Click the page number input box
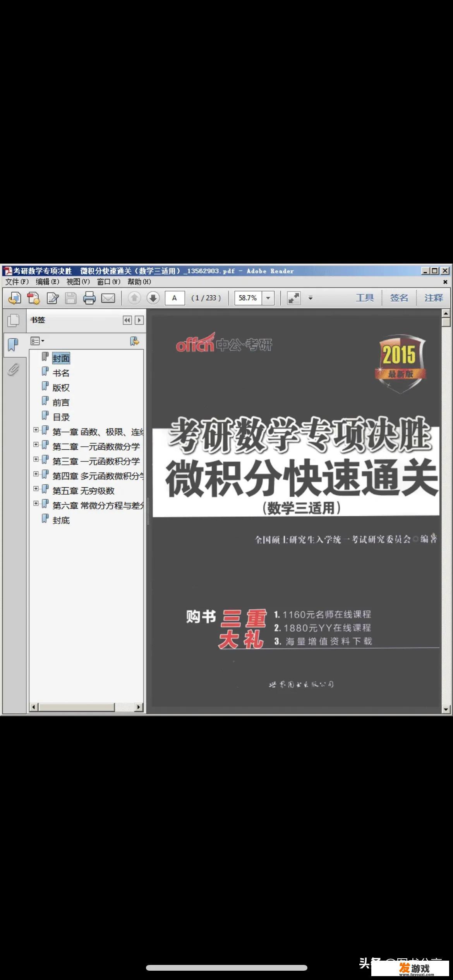 point(175,298)
